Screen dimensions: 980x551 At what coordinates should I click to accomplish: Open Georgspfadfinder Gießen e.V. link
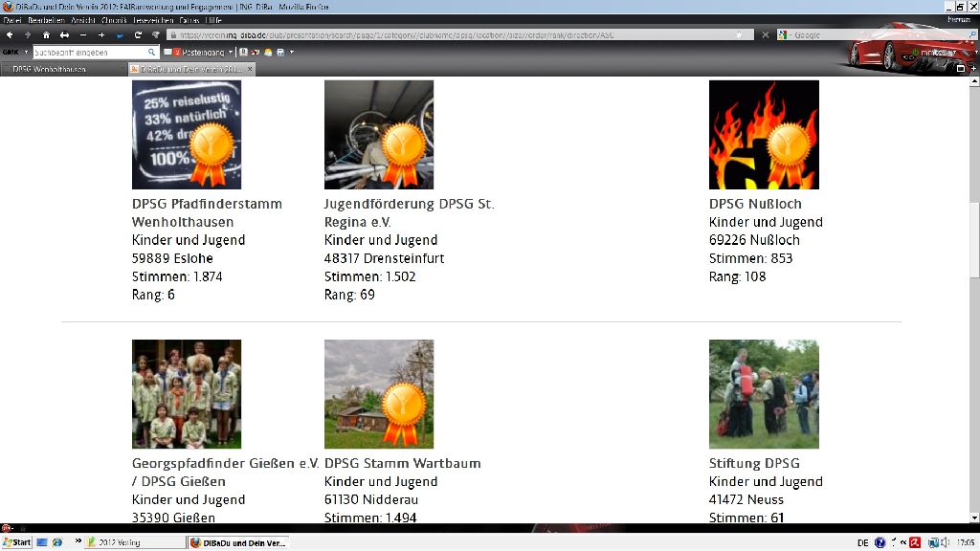click(x=226, y=473)
